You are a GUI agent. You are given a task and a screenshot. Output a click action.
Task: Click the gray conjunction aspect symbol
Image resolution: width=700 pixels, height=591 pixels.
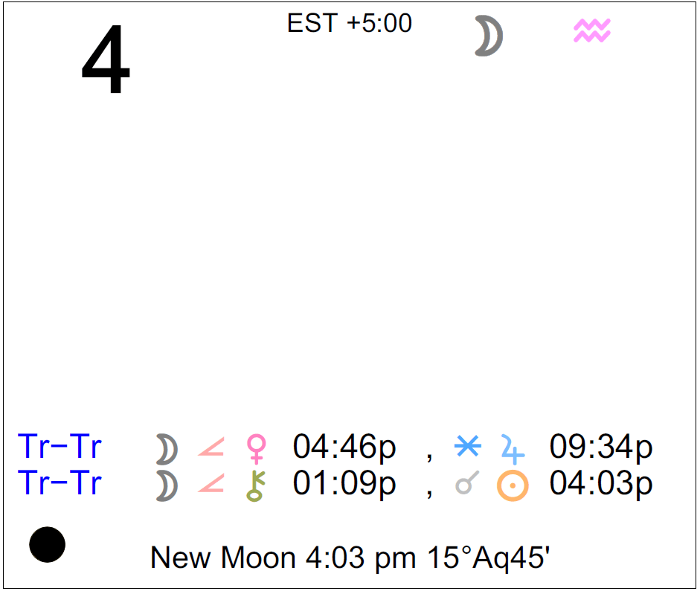tap(467, 482)
